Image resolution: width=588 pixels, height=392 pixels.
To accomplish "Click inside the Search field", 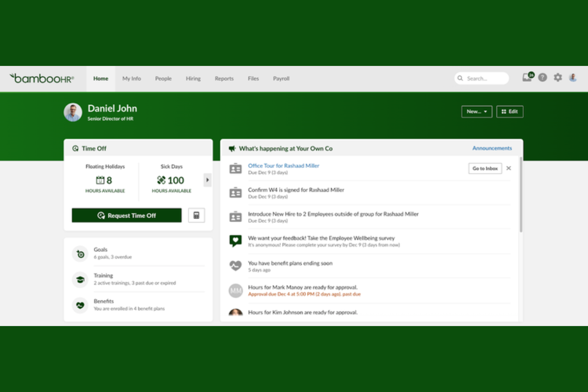I will pos(482,78).
